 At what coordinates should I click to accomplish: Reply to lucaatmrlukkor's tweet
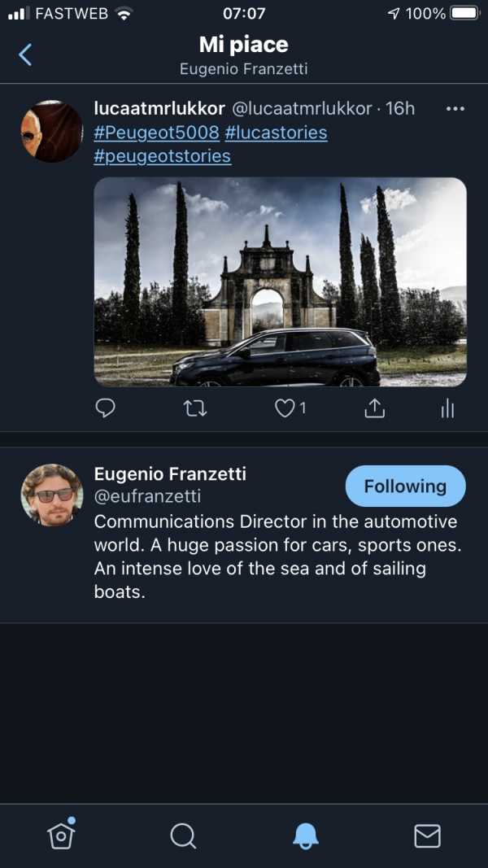pyautogui.click(x=106, y=408)
